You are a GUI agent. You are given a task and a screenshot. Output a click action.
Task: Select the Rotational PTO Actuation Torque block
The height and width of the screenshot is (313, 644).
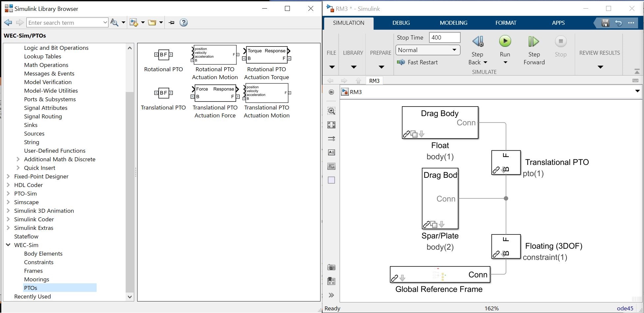[267, 55]
